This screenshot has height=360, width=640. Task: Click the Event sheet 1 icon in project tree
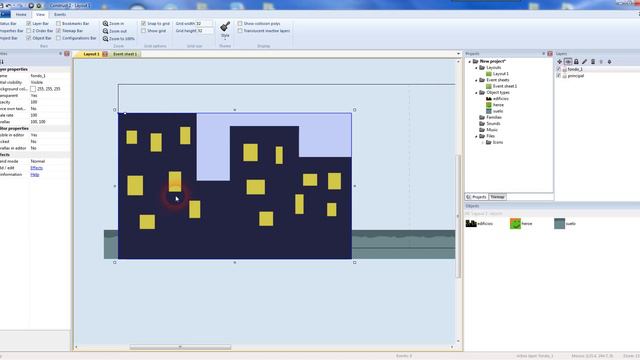tap(489, 86)
